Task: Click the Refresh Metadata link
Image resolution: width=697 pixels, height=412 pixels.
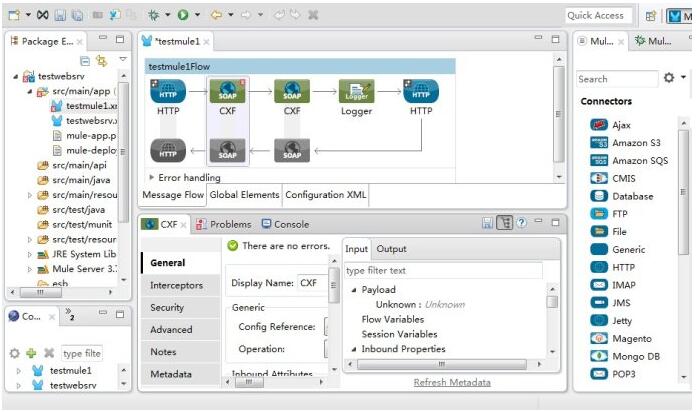Action: coord(452,382)
